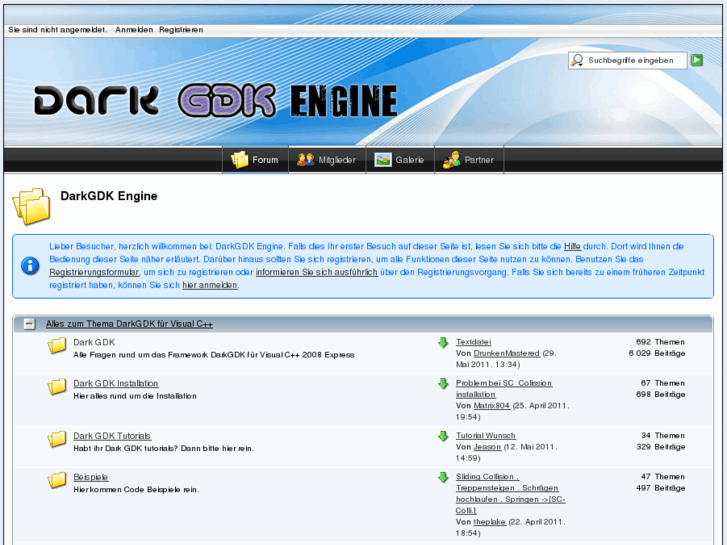The width and height of the screenshot is (727, 545).
Task: Click the 692 Themen count
Action: coord(660,342)
